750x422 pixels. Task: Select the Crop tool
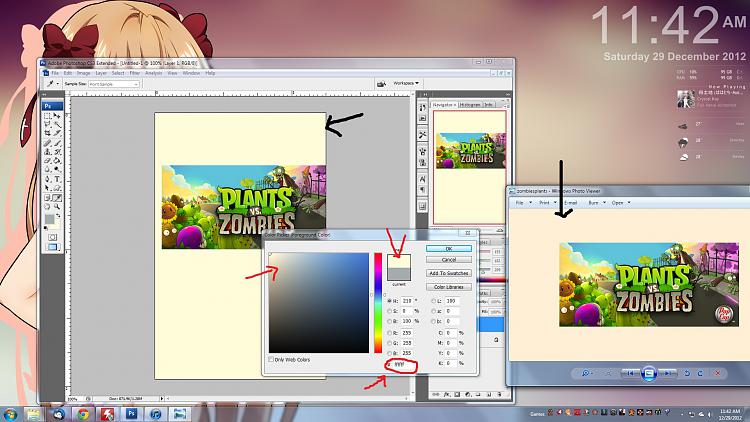tap(47, 133)
